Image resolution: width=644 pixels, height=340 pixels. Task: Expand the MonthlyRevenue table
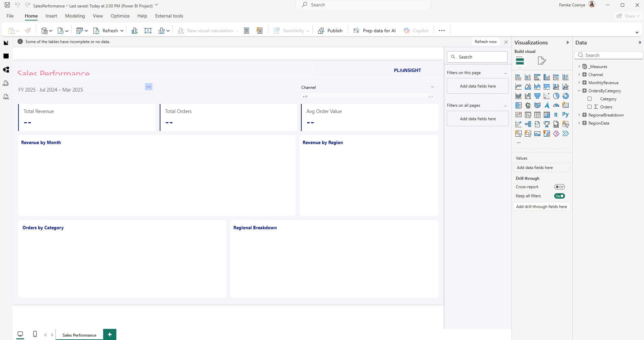tap(579, 82)
